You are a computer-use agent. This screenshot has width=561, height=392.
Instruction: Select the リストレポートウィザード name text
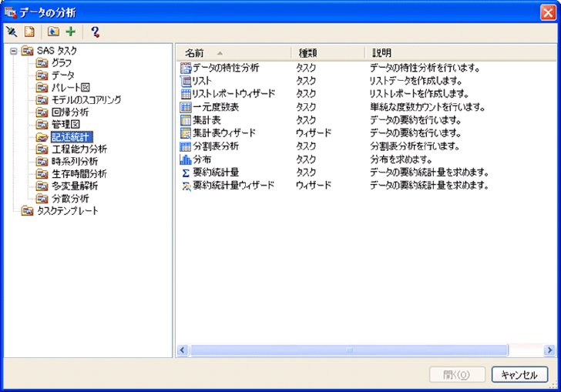point(234,94)
